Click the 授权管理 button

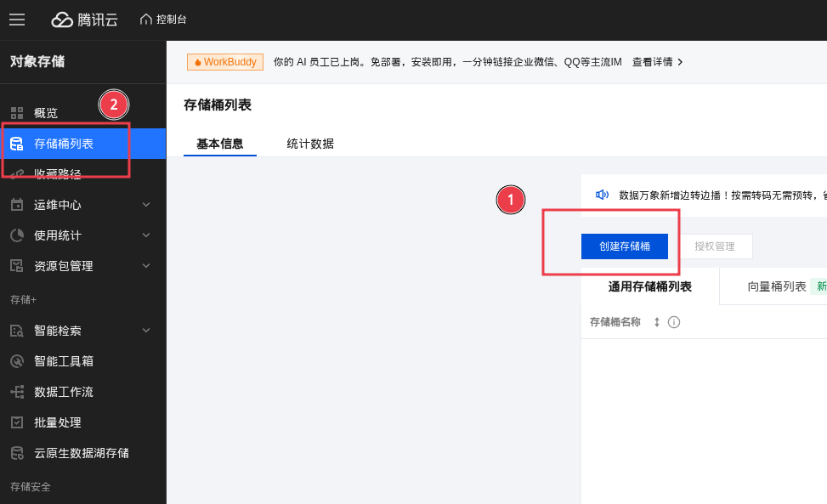click(x=715, y=246)
